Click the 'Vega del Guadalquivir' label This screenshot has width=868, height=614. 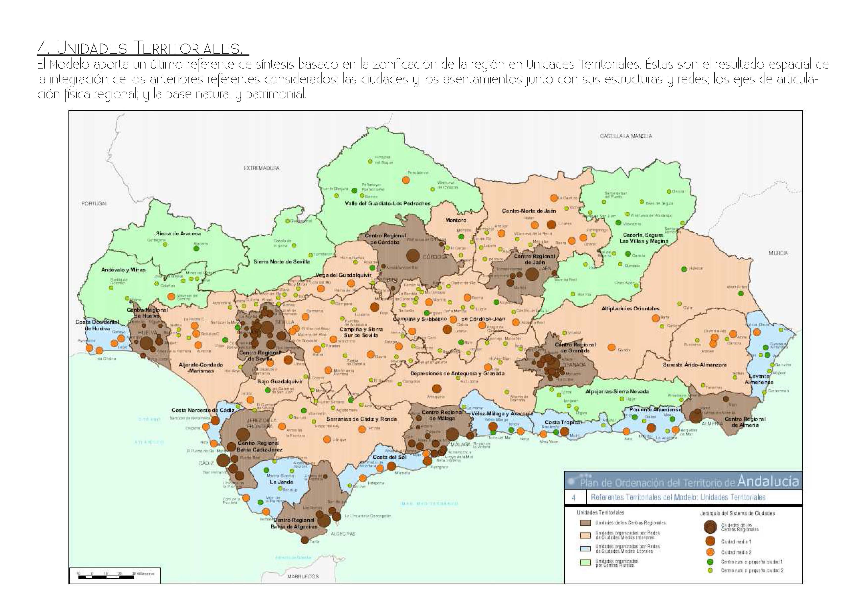[x=344, y=275]
